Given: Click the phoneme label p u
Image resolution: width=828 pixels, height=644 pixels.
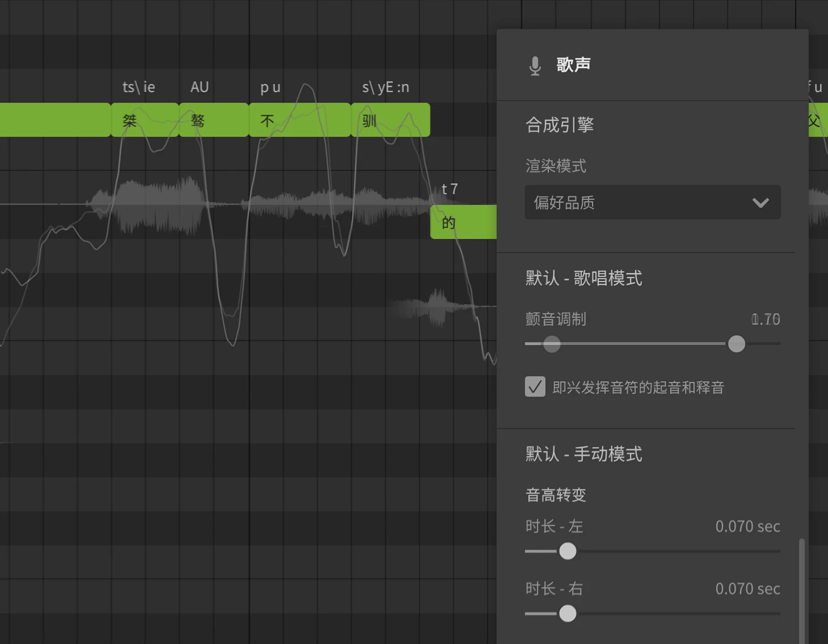Looking at the screenshot, I should (x=270, y=87).
